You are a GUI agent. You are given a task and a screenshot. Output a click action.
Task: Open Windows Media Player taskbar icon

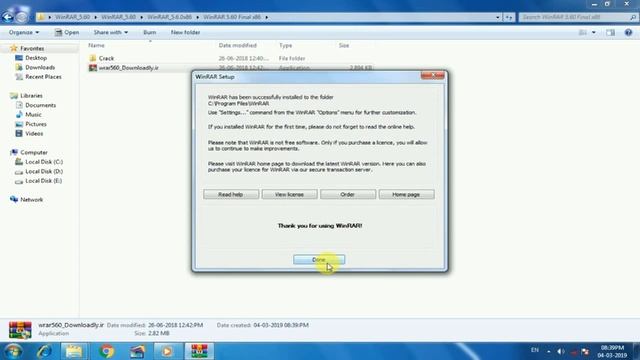167,351
